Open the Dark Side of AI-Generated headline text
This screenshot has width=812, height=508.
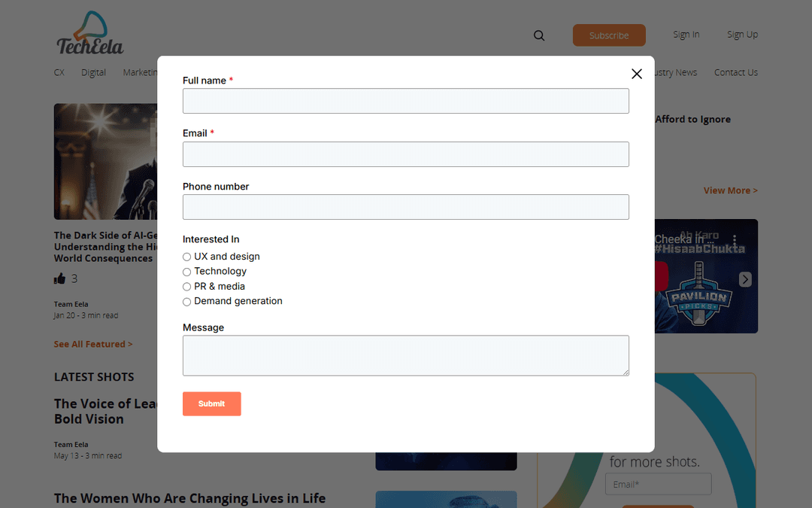coord(106,247)
